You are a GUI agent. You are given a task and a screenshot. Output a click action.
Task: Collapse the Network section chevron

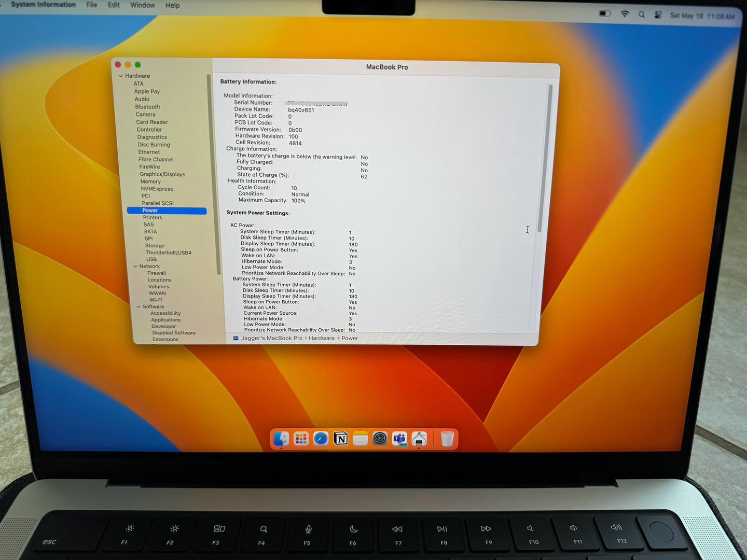coord(135,267)
